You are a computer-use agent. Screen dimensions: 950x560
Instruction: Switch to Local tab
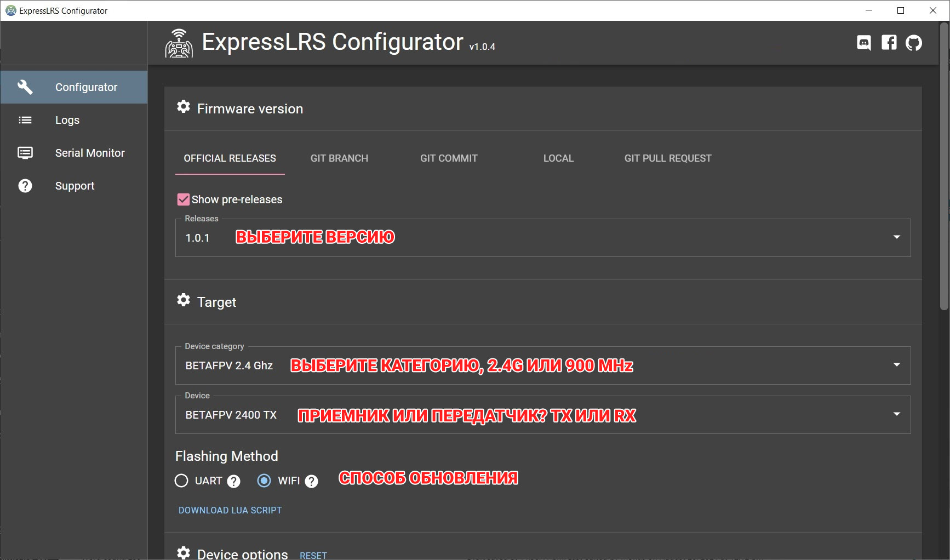point(559,158)
